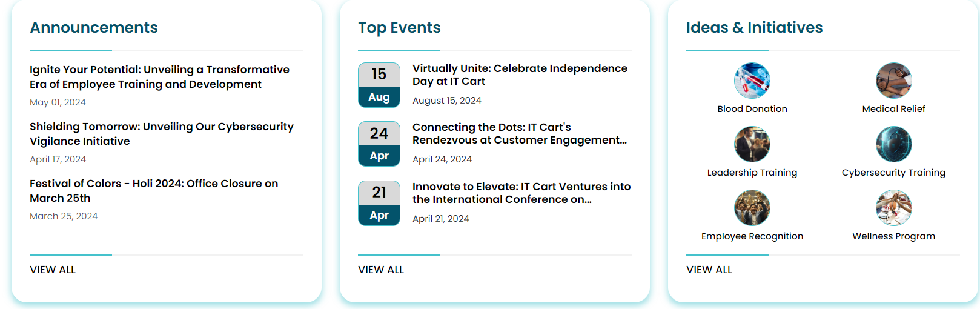Click the Medical Relief circular icon
980x309 pixels.
893,81
